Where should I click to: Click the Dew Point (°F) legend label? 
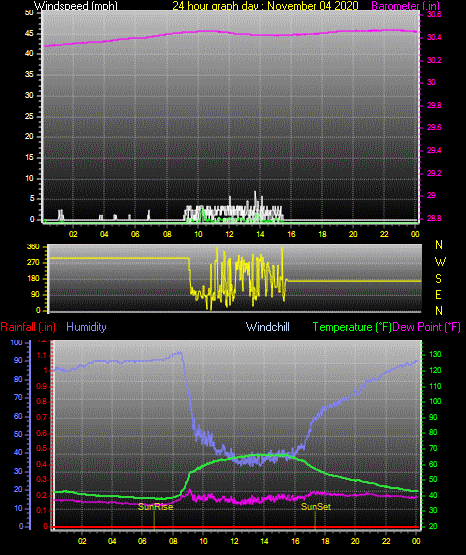click(427, 327)
